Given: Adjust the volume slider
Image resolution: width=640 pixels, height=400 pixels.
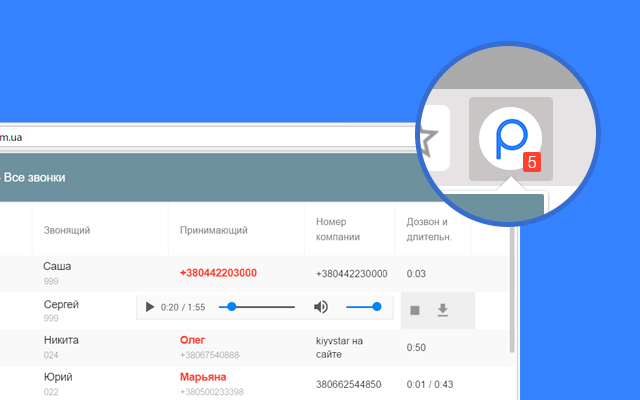Looking at the screenshot, I should [364, 307].
